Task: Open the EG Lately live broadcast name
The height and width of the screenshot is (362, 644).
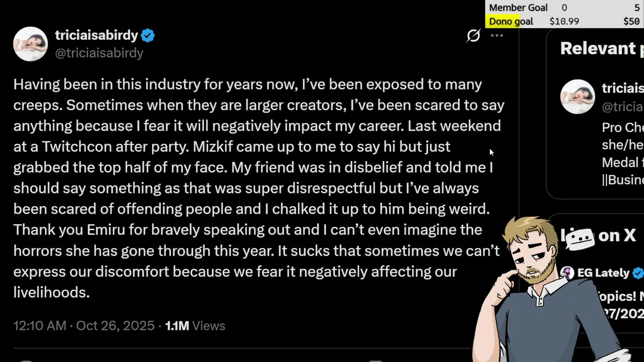Action: 603,273
